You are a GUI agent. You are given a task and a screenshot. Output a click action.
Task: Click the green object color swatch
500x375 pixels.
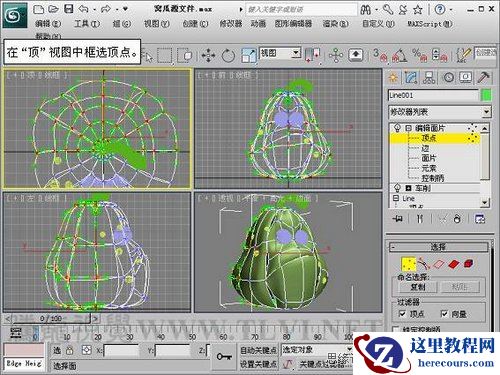(486, 95)
